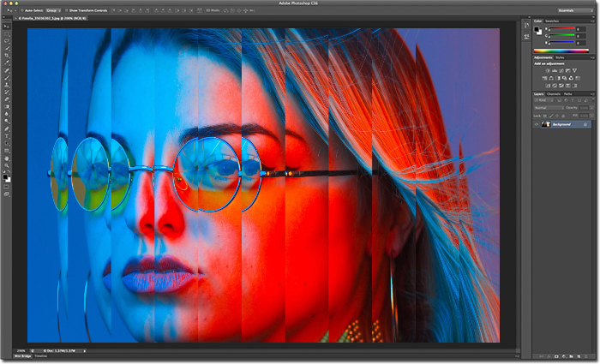Switch to the Styles tab
The width and height of the screenshot is (600, 364).
560,57
